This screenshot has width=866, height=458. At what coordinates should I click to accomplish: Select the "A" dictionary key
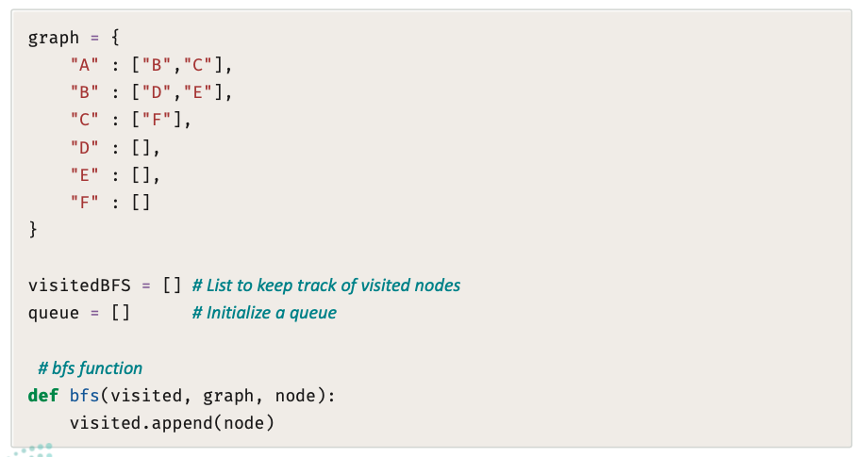85,65
